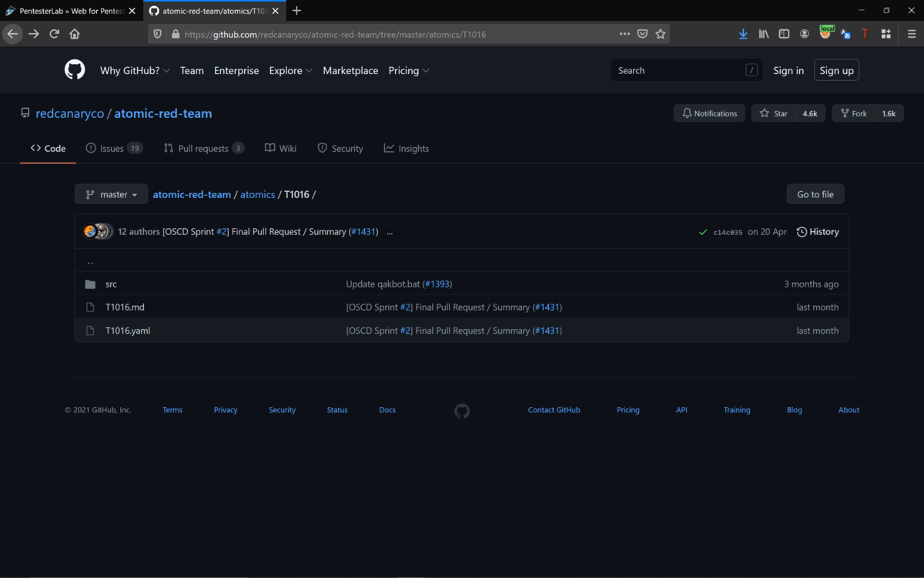Open the Issues tab
Screen dimensions: 924x578
[x=114, y=148]
